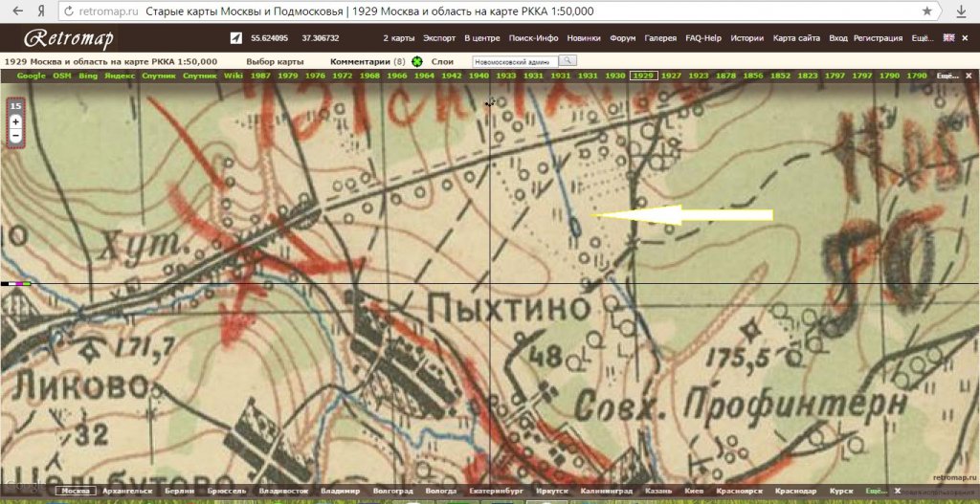The width and height of the screenshot is (980, 504).
Task: Zoom in with the plus button
Action: click(x=16, y=121)
